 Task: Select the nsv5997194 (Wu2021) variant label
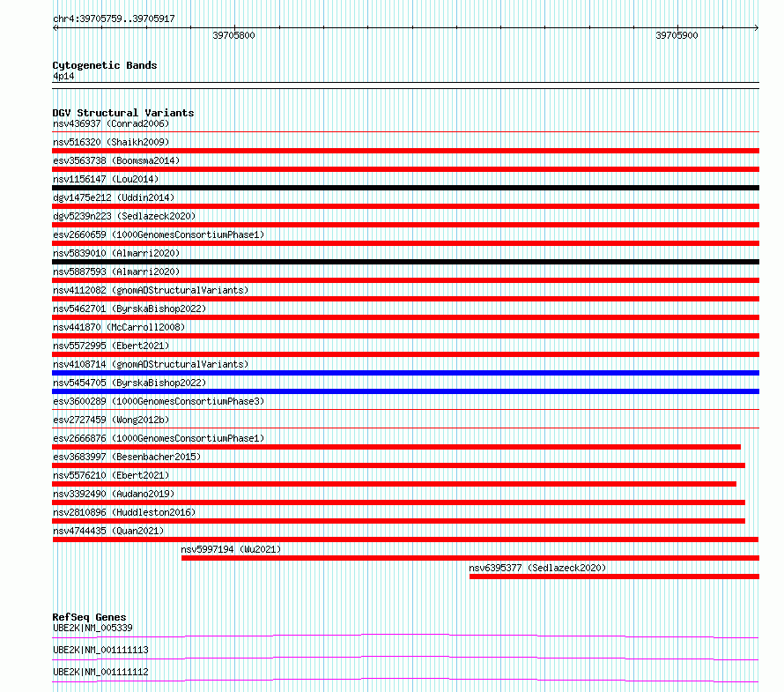(231, 549)
